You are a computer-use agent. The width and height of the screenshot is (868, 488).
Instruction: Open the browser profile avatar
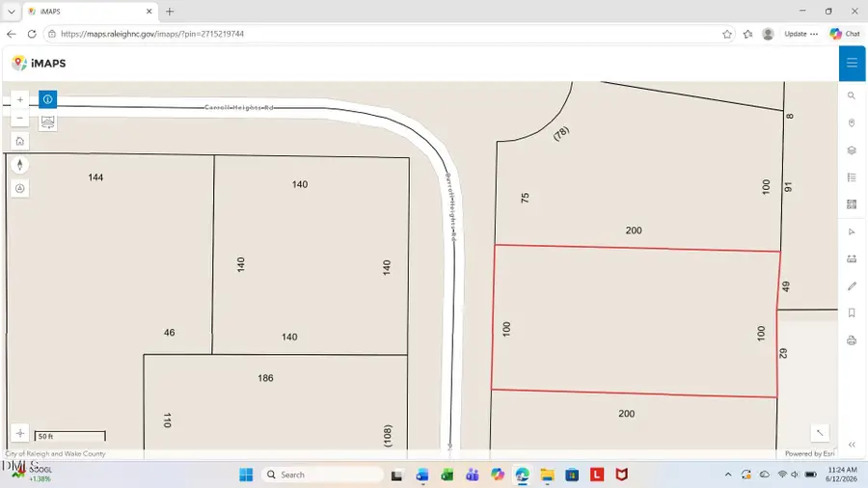(768, 34)
